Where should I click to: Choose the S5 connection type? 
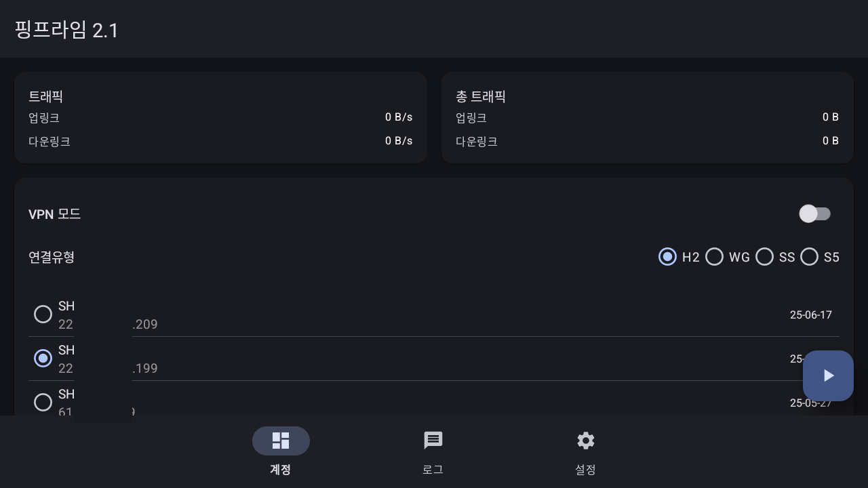tap(810, 257)
